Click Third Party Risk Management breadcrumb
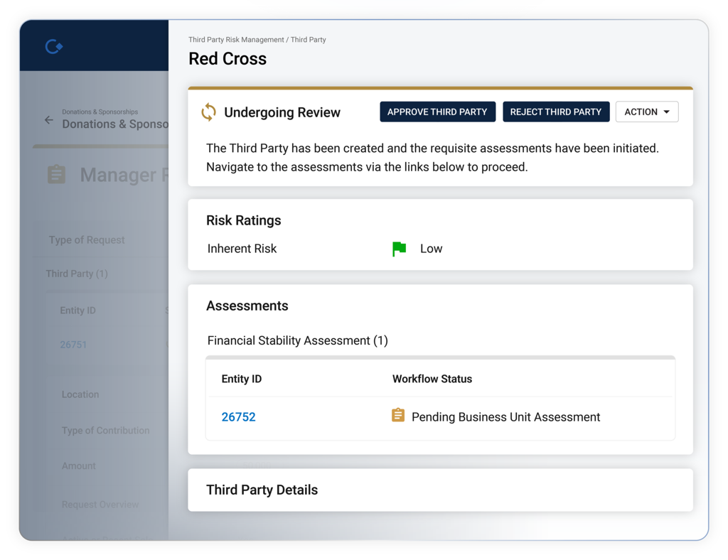Screen dimensions: 728x560 coord(236,40)
